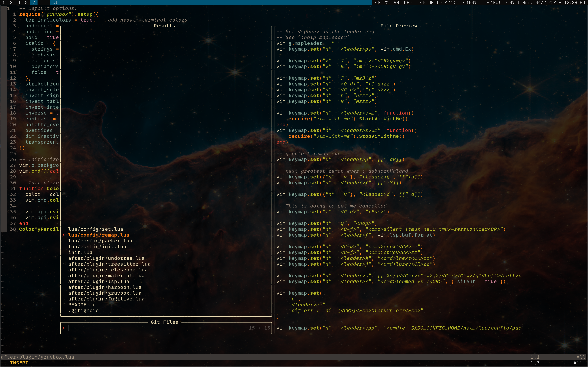Image resolution: width=588 pixels, height=367 pixels.
Task: Pick after/plugin/telescope.lua from results
Action: coord(108,270)
